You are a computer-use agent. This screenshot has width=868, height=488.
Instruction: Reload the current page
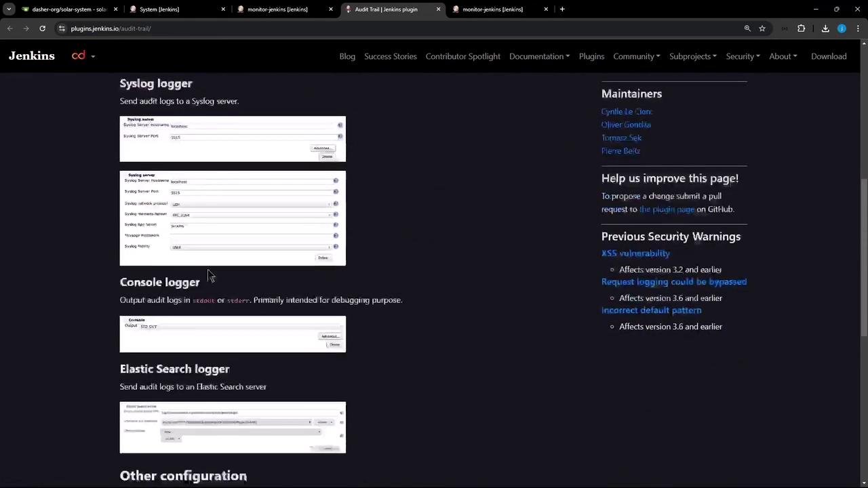pyautogui.click(x=42, y=28)
